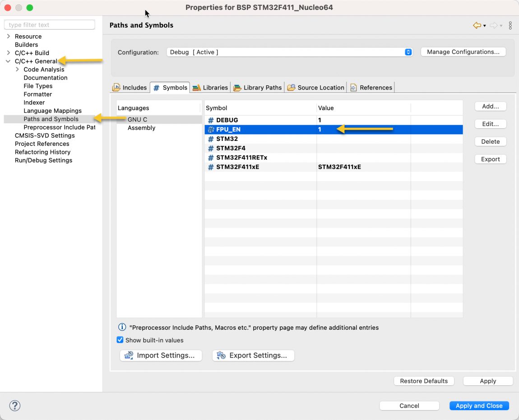Select Assembly in Languages list
This screenshot has height=420, width=519.
141,128
